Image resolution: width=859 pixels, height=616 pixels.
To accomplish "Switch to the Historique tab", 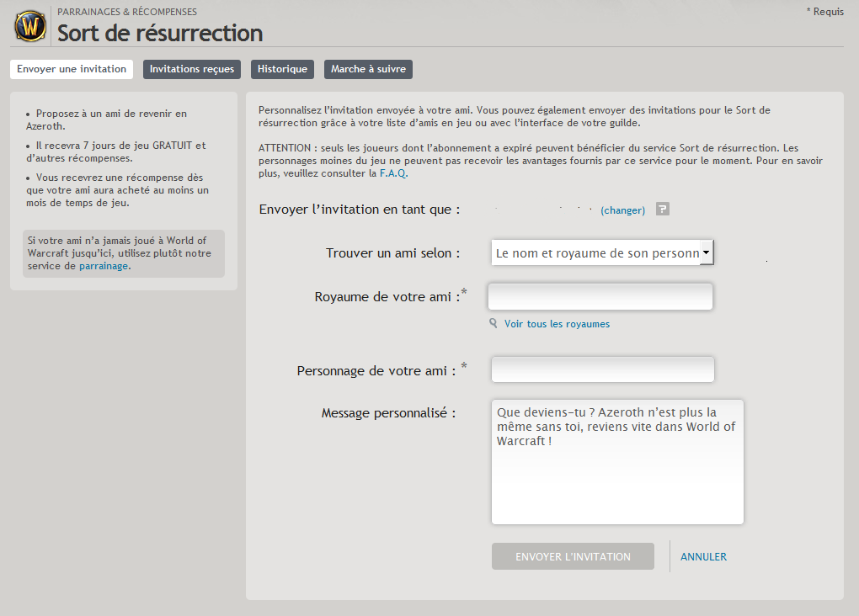I will click(x=282, y=69).
